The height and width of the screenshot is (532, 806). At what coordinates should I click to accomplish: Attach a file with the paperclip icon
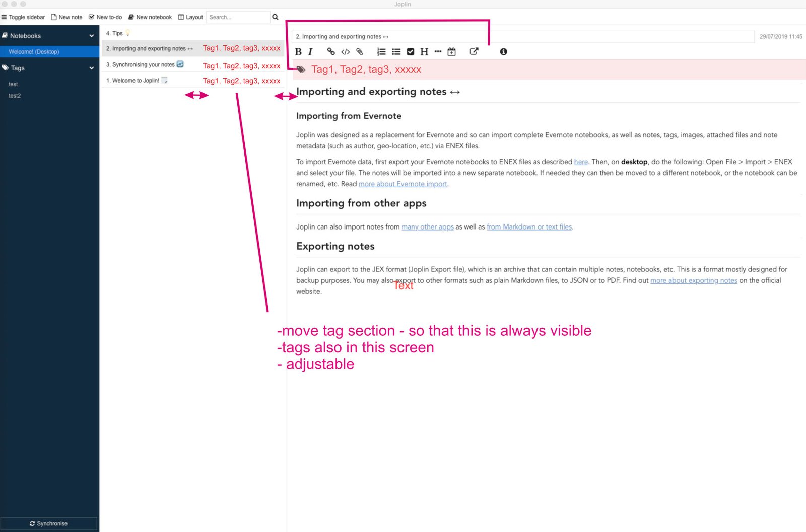tap(360, 52)
